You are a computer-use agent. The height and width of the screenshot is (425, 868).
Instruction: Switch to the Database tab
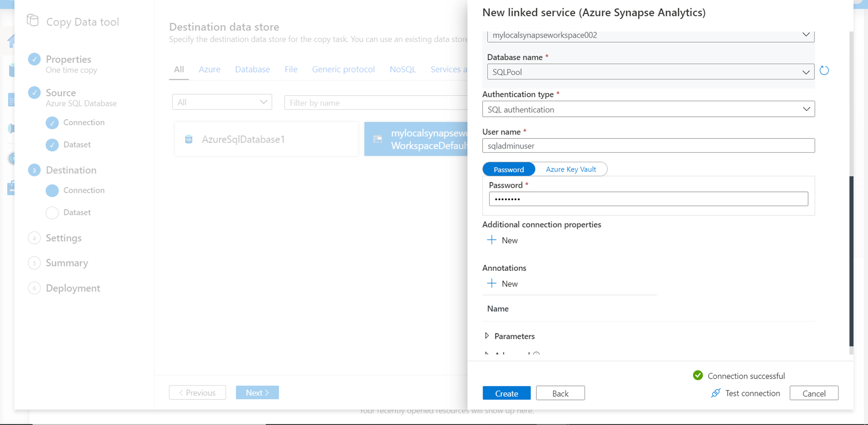253,69
